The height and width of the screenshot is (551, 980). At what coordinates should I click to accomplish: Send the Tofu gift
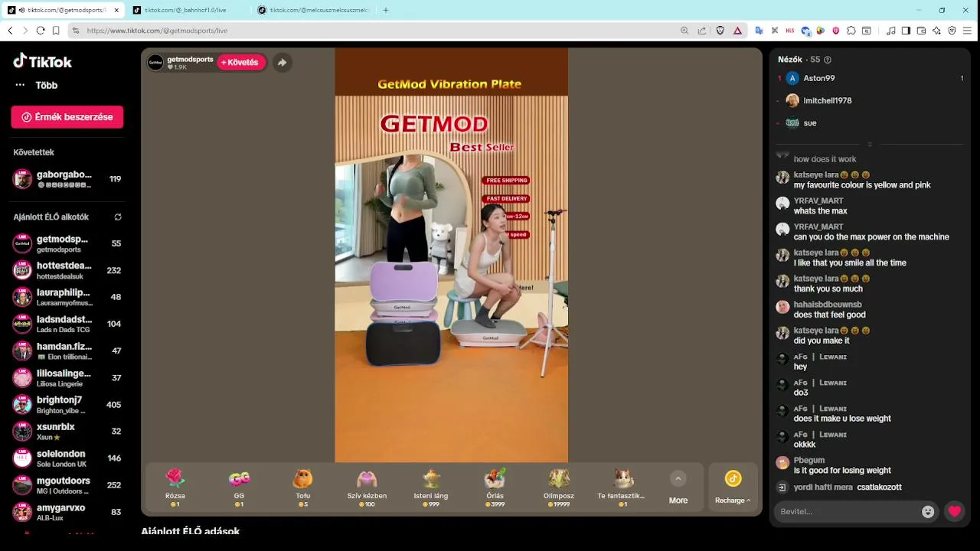303,487
